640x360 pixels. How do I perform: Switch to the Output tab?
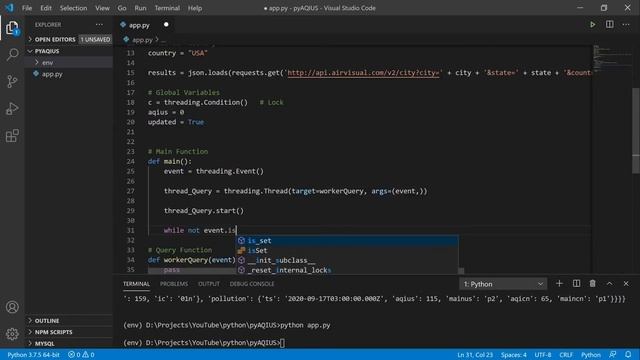[209, 284]
